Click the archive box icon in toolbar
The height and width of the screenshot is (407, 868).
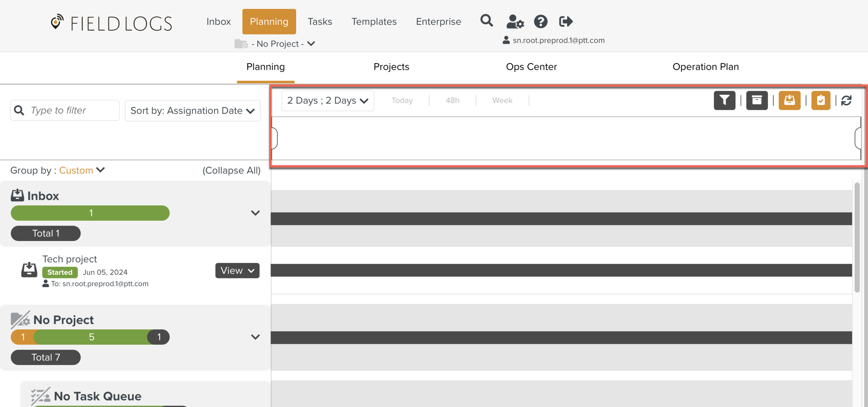click(757, 100)
